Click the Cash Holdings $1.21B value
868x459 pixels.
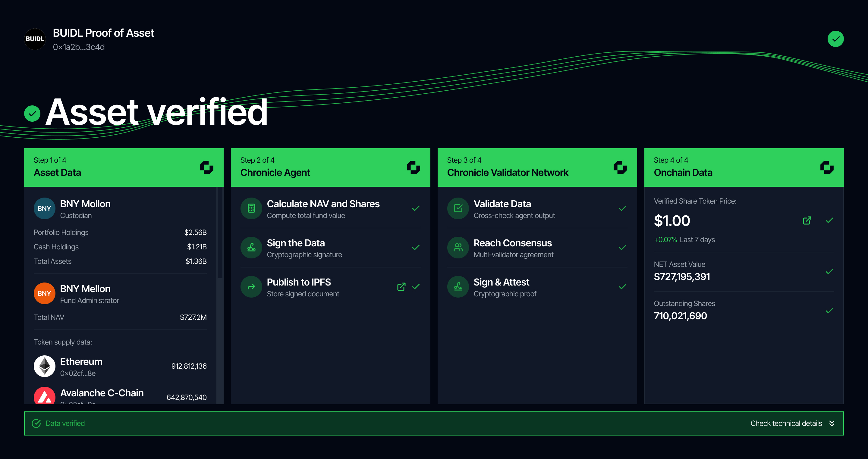(x=197, y=247)
